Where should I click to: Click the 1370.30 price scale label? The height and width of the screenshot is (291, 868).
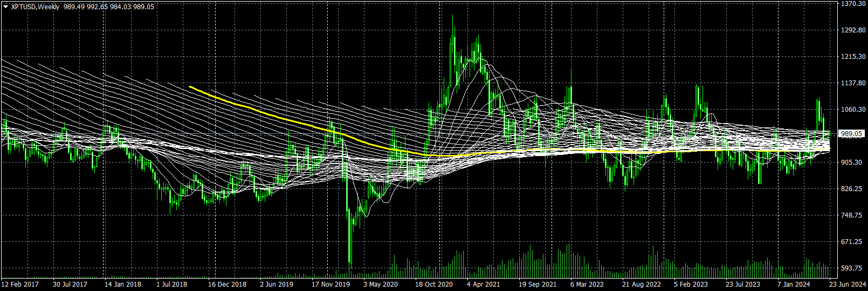(x=853, y=4)
